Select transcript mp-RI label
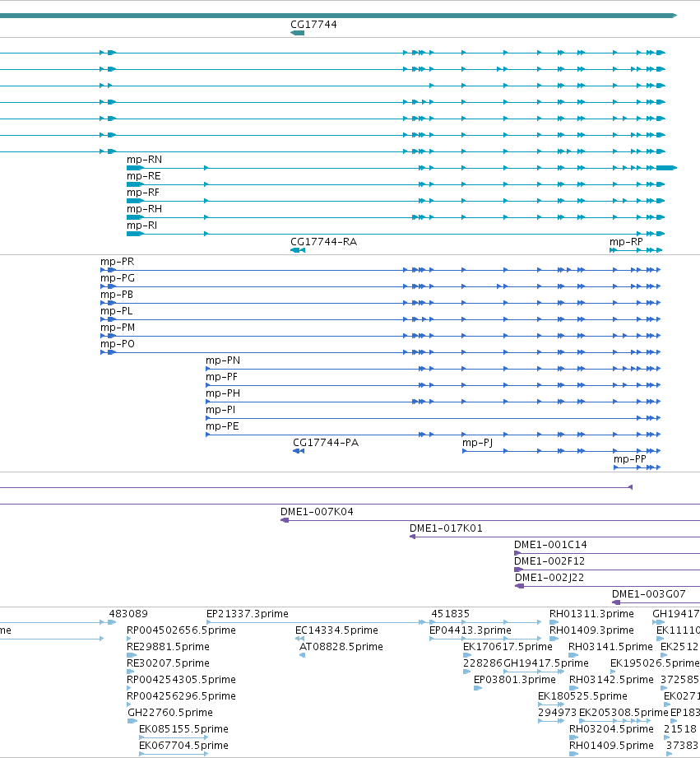Image resolution: width=700 pixels, height=758 pixels. point(141,226)
